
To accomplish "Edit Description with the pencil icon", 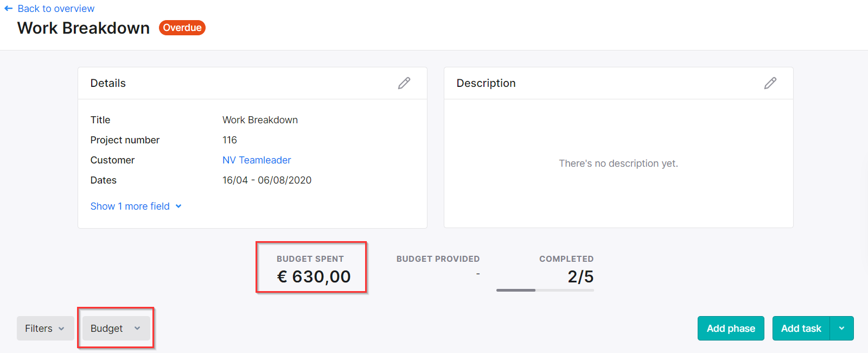I will tap(770, 83).
